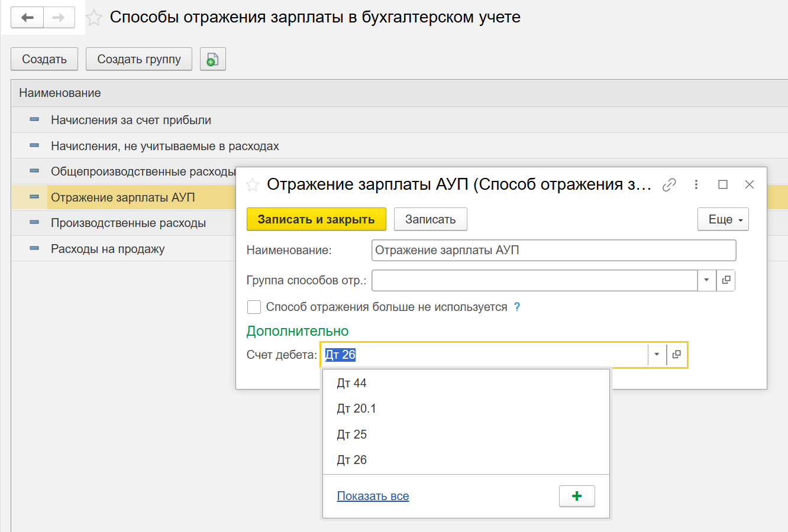Click the row icon beside Общепроизводственные расходы

click(34, 171)
